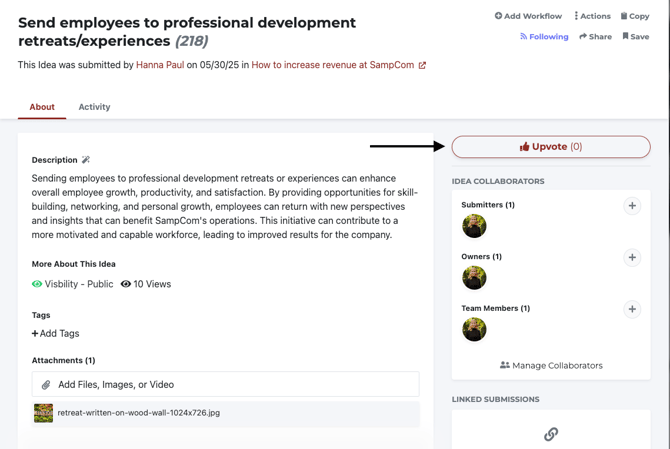Click Add Workflow at the top
Viewport: 670px width, 449px height.
[528, 16]
